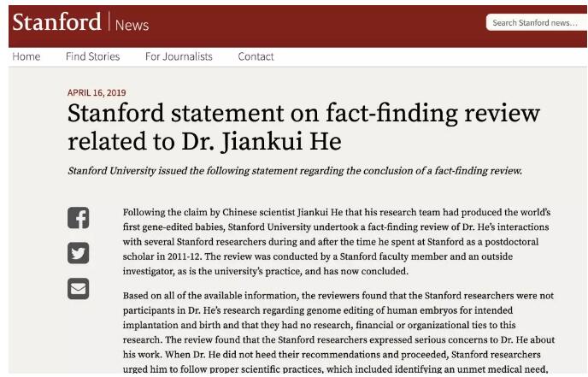This screenshot has height=377, width=588.
Task: Click the line ending 'and has now concluded.'
Action: click(266, 271)
